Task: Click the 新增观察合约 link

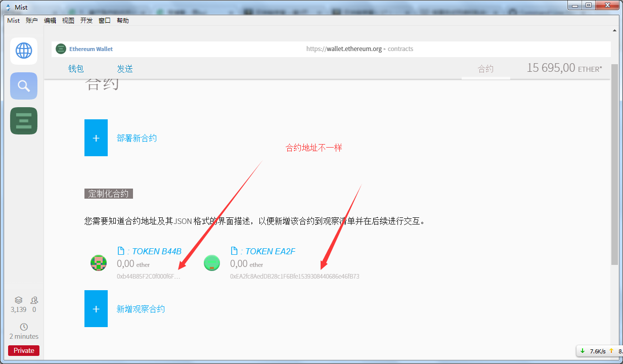Action: (x=141, y=309)
